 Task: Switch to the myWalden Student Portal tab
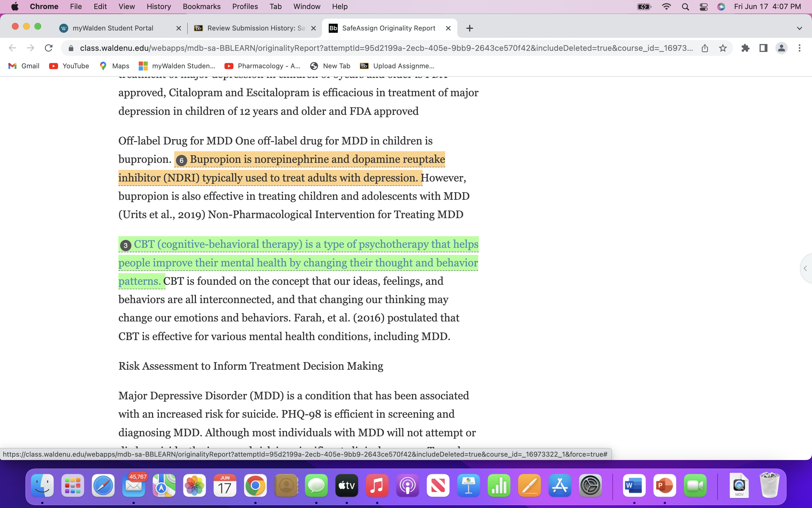(x=113, y=28)
